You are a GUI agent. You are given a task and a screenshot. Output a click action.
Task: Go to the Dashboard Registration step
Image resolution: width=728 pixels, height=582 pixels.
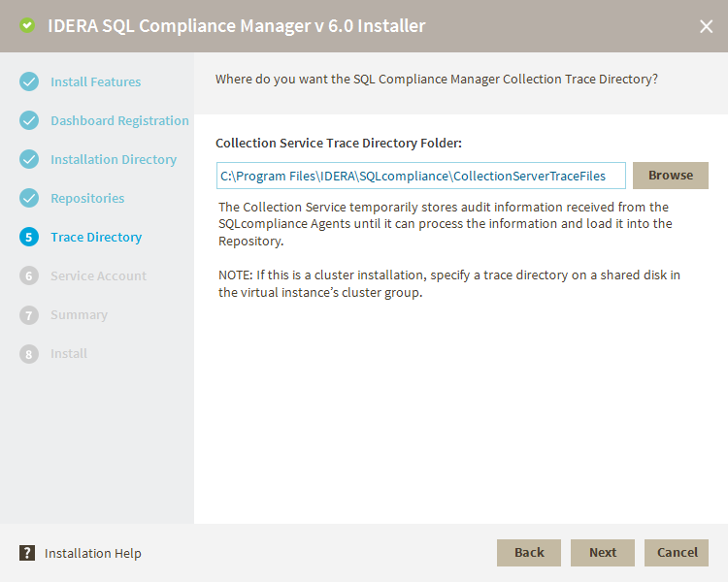coord(119,120)
